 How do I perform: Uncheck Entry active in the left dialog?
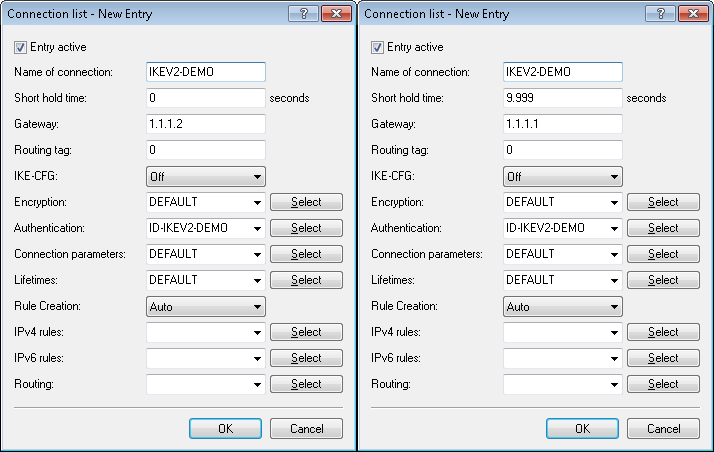click(21, 47)
